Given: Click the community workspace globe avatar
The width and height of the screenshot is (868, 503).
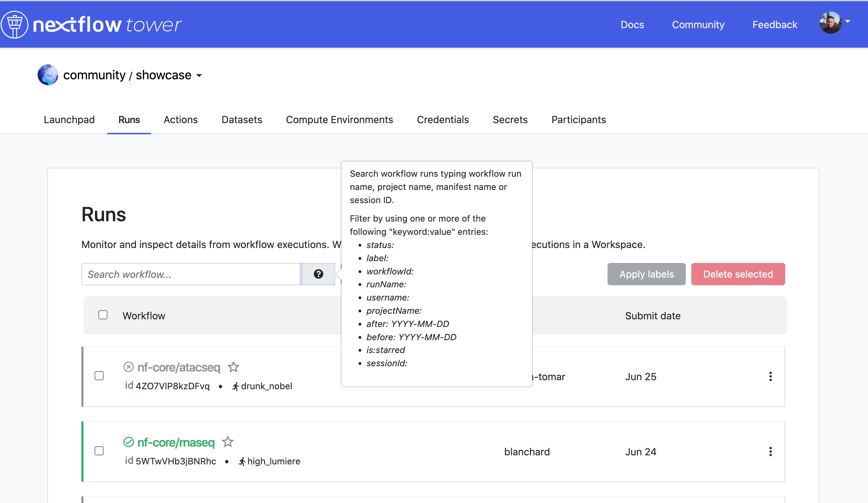Looking at the screenshot, I should pos(48,75).
